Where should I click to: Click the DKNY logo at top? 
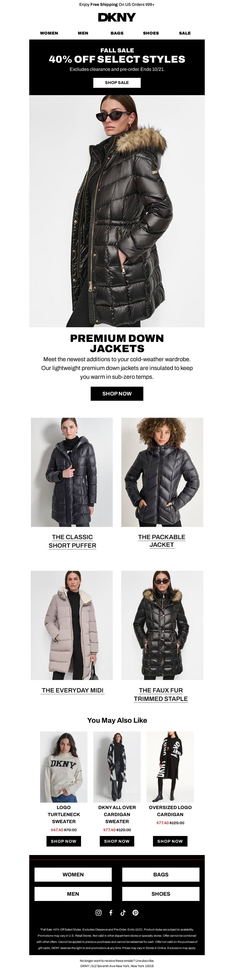click(x=117, y=17)
